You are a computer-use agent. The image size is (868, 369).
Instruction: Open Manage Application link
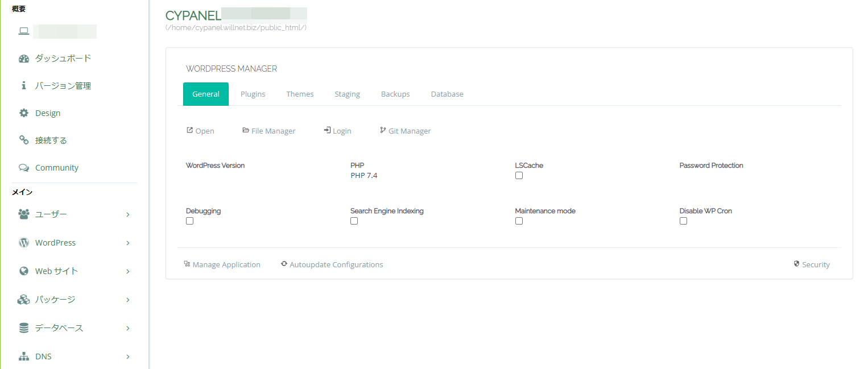tap(222, 264)
